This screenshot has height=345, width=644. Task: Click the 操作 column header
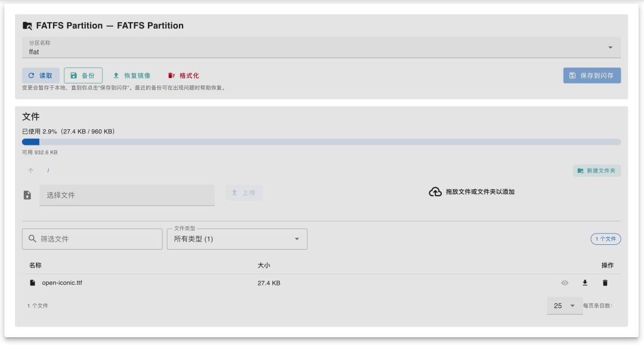(608, 265)
